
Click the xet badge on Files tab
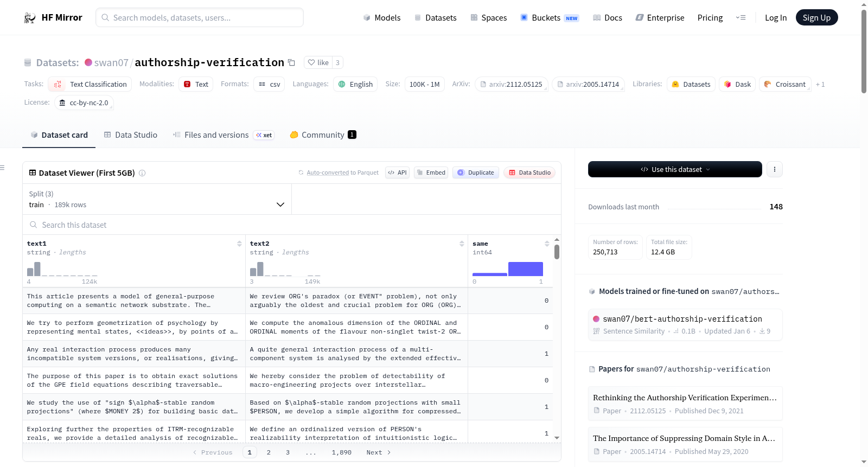(x=264, y=135)
